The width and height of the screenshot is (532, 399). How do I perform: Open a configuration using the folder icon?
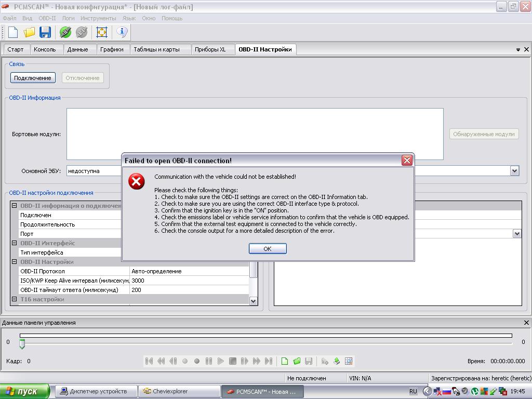[x=29, y=32]
